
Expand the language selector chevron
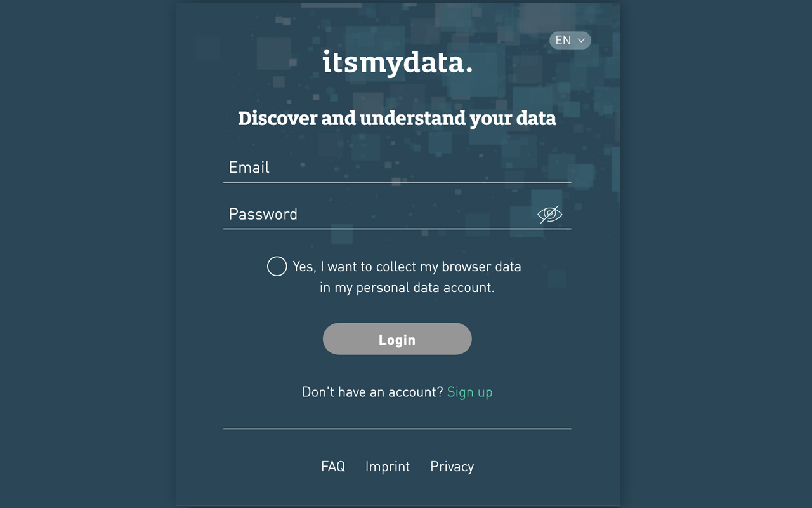click(x=580, y=40)
